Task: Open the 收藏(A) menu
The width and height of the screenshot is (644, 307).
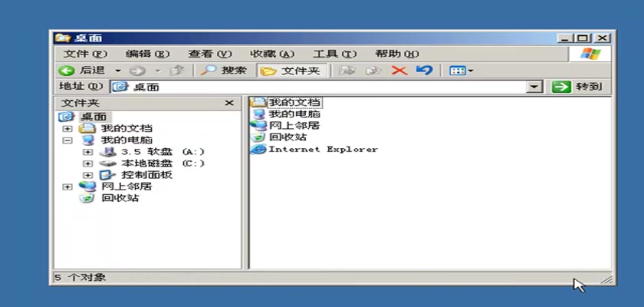Action: pos(272,54)
